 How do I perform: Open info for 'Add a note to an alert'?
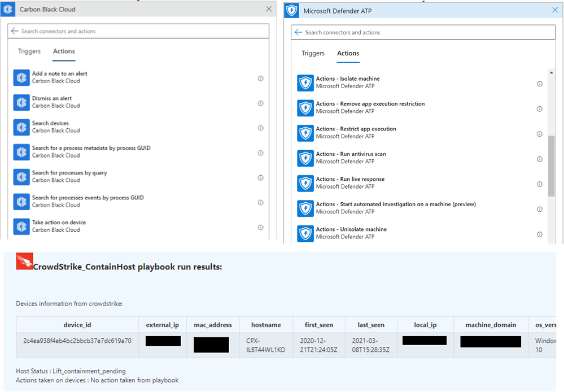point(261,79)
